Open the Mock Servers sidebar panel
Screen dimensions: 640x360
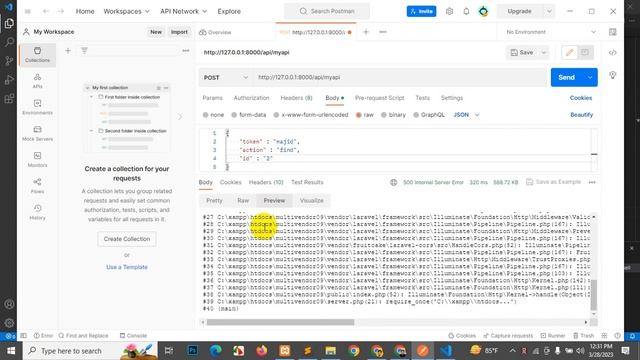[x=37, y=133]
